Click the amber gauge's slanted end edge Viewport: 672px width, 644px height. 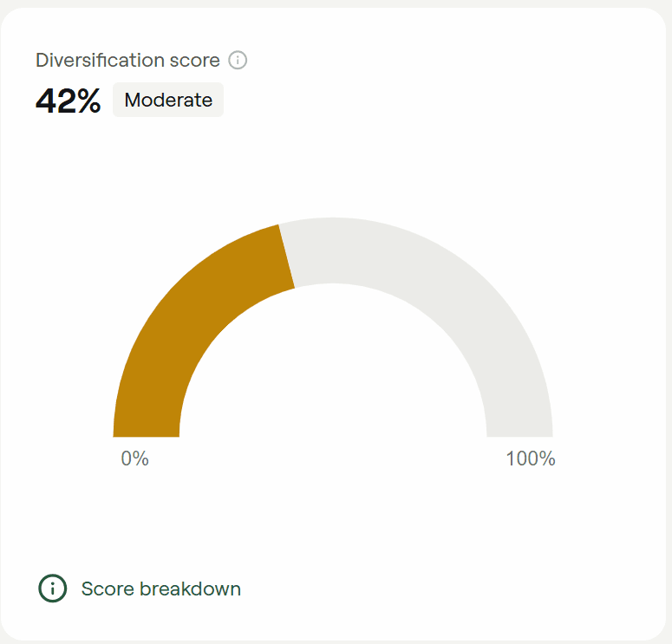click(287, 257)
